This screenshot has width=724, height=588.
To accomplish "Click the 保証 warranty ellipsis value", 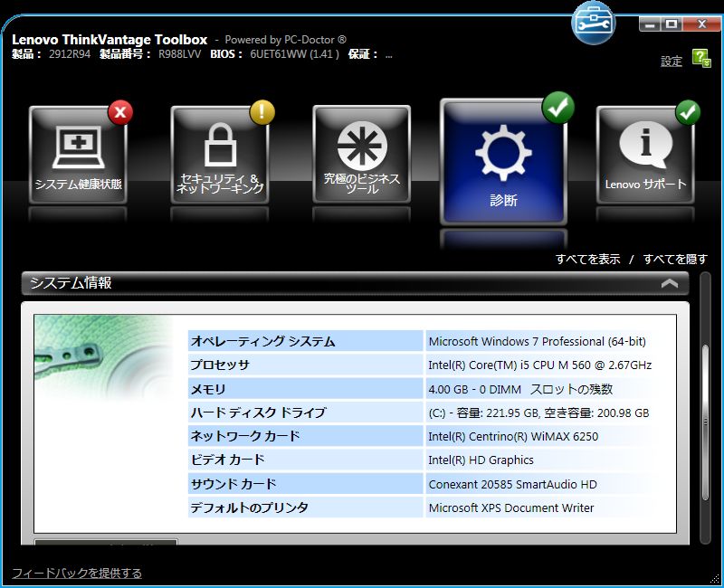I will coord(389,55).
